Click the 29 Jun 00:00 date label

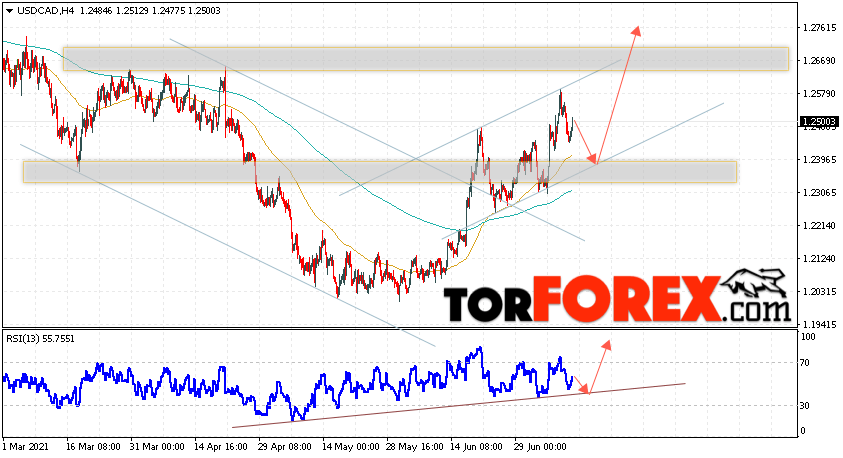[x=540, y=447]
